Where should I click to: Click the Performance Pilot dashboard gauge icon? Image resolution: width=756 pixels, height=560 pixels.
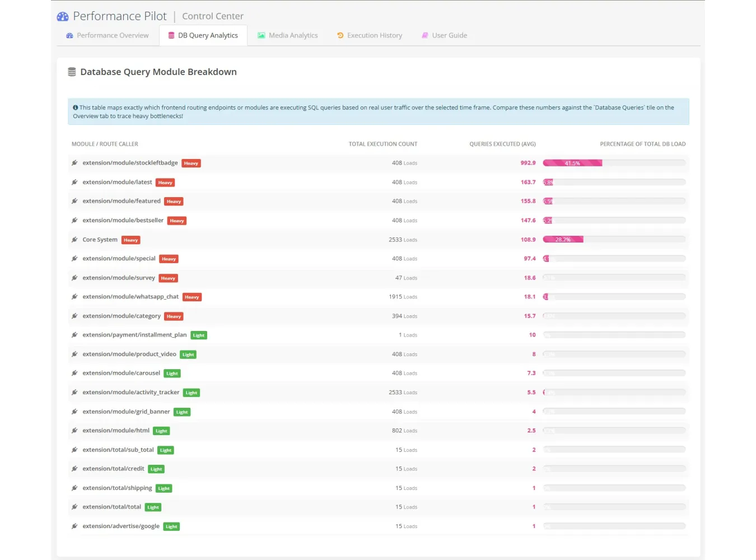(63, 17)
